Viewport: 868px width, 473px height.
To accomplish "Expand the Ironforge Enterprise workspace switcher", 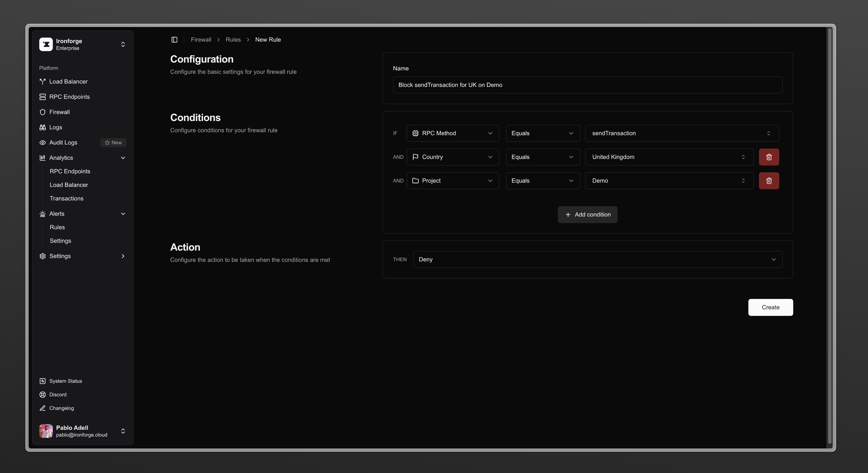I will coord(123,44).
